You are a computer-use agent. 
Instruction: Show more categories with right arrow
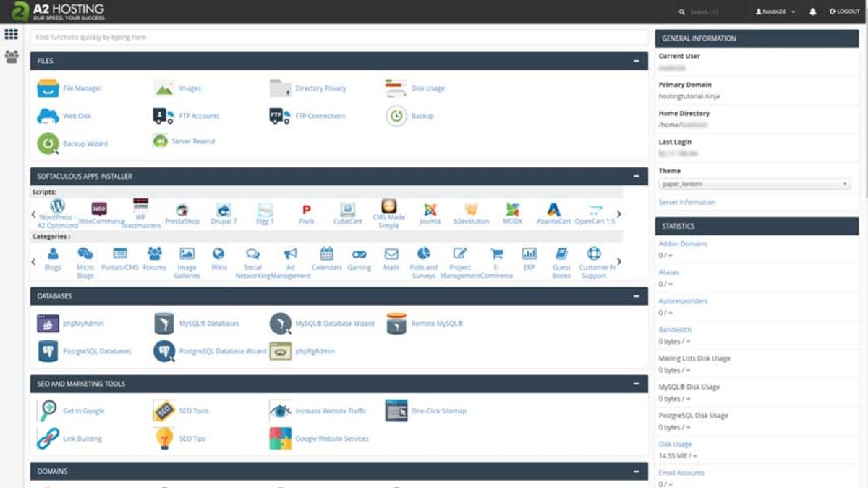coord(618,261)
